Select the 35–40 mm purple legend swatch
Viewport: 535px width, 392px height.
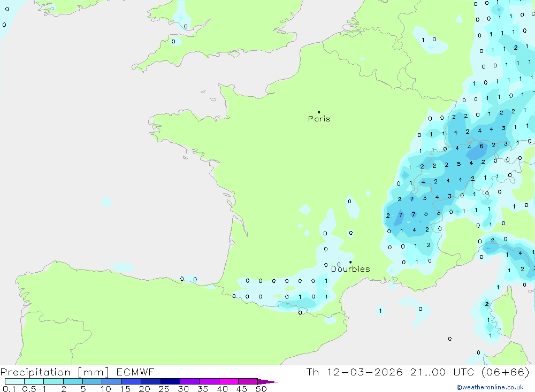click(209, 381)
